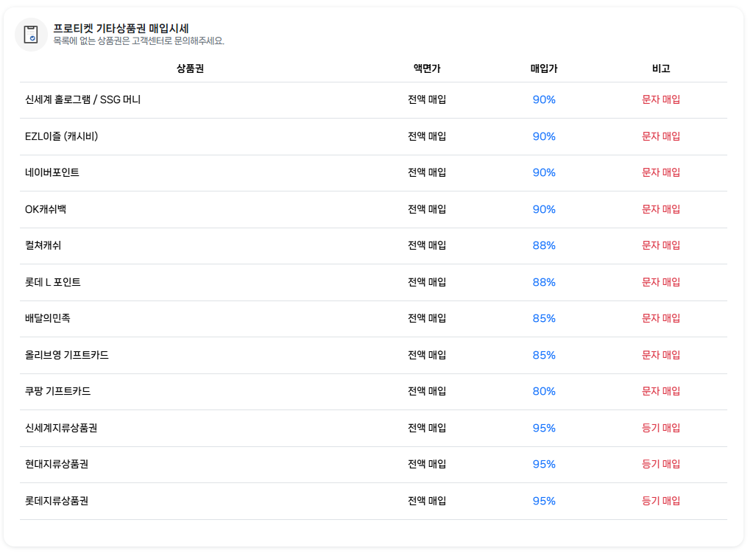
Task: Click the 95% rate for 롯데지류상품권
Action: [x=544, y=501]
